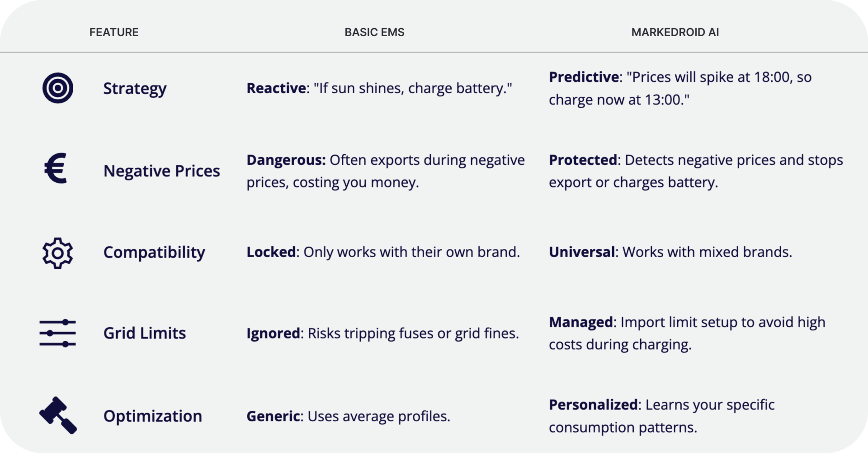
Task: Click the Compatibility feature label
Action: 154,252
